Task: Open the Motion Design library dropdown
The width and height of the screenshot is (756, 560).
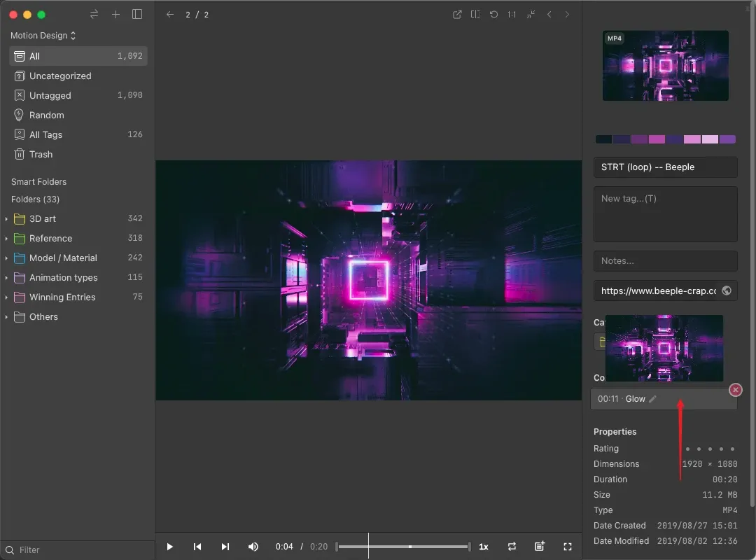Action: (43, 36)
